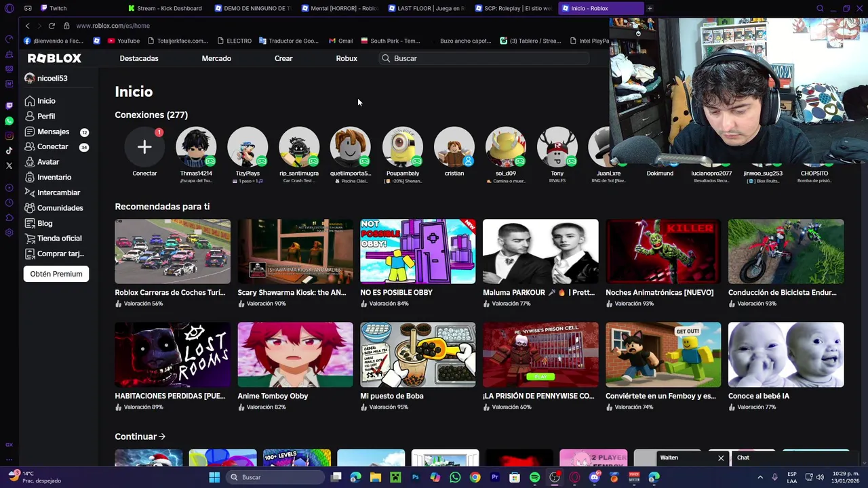
Task: Open Twitch icon in Opera sidebar
Action: [9, 106]
